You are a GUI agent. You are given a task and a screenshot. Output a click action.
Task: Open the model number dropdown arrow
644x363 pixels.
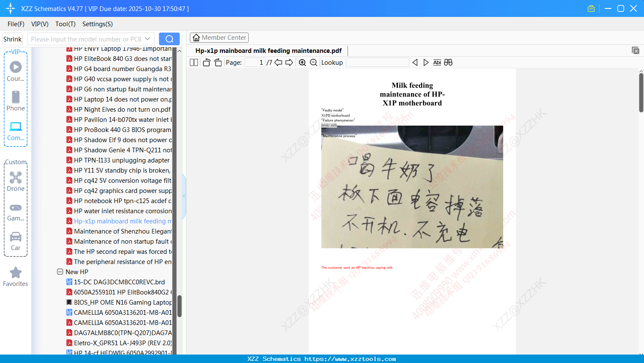click(x=148, y=39)
